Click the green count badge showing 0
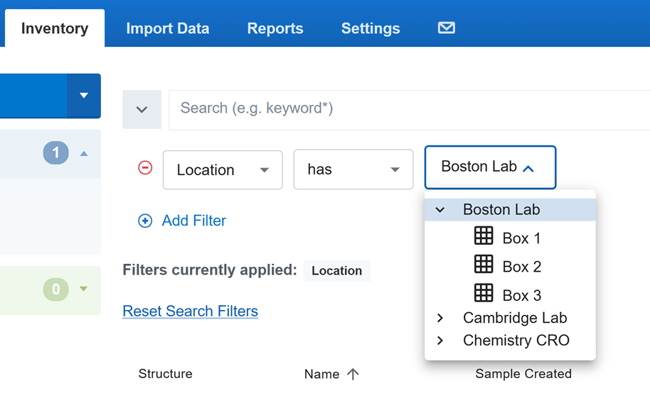The image size is (650, 393). [56, 289]
